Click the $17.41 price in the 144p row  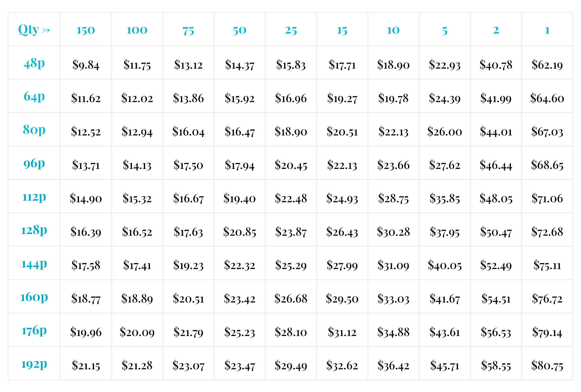point(137,265)
